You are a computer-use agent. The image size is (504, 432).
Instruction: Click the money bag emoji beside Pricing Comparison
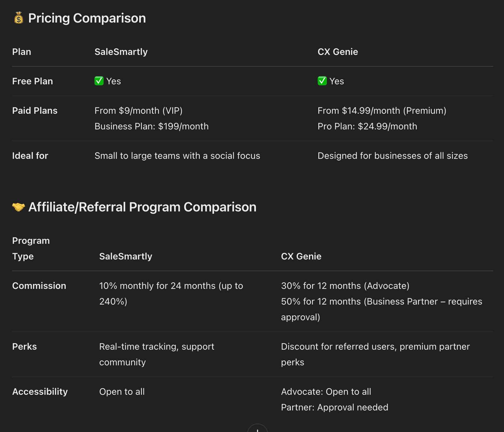tap(19, 18)
